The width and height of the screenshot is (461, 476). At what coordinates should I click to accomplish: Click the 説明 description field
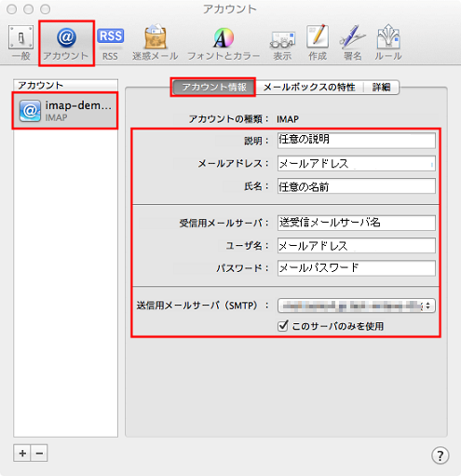click(x=357, y=141)
